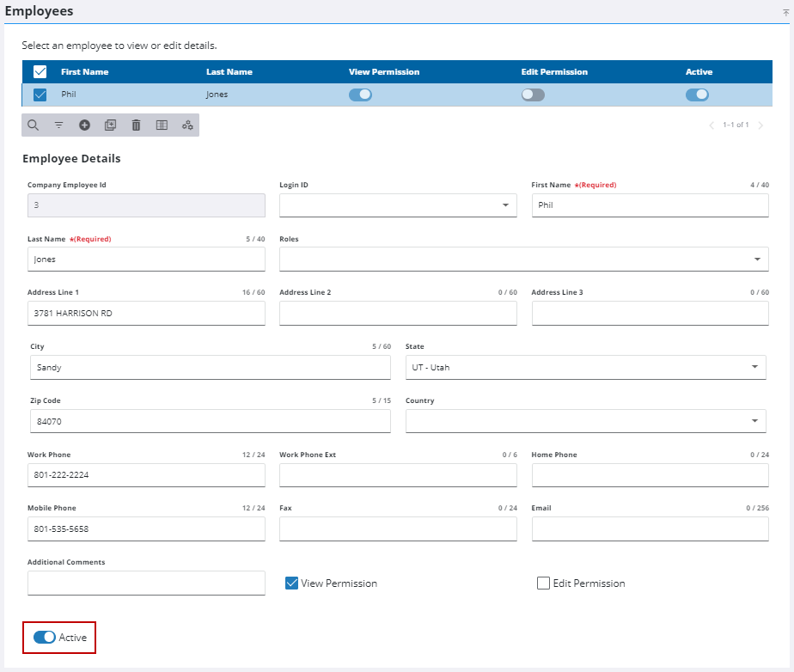Screen dimensions: 794x672
Task: Toggle Edit Permission switch in Phil's row
Action: coord(533,95)
